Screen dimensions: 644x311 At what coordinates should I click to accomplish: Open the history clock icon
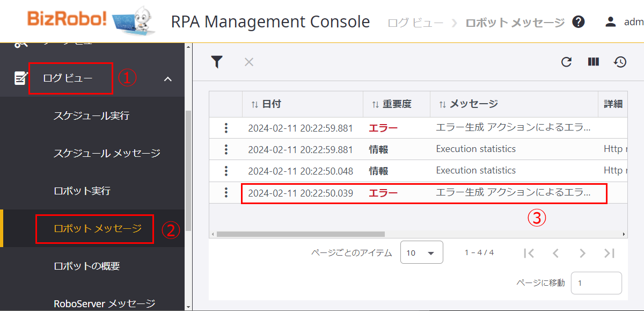[620, 62]
